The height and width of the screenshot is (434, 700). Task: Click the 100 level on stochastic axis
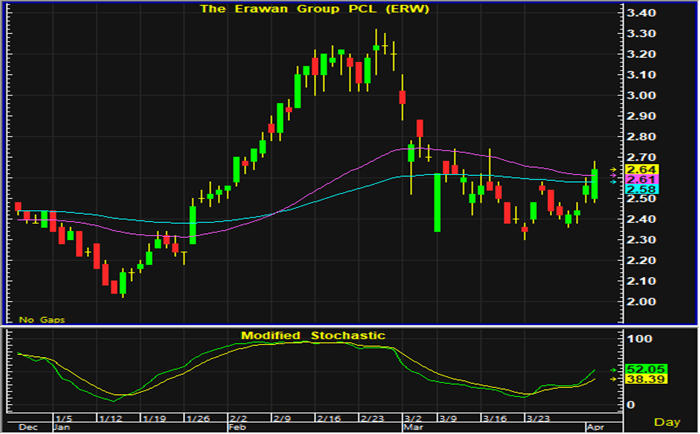pos(637,341)
